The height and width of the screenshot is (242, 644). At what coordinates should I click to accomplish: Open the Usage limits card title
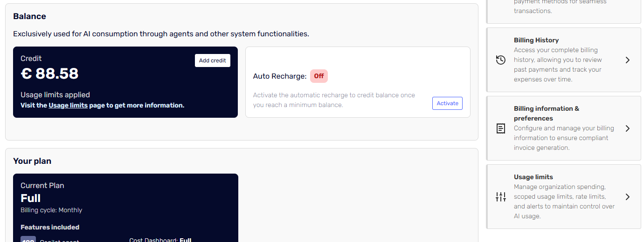(533, 177)
